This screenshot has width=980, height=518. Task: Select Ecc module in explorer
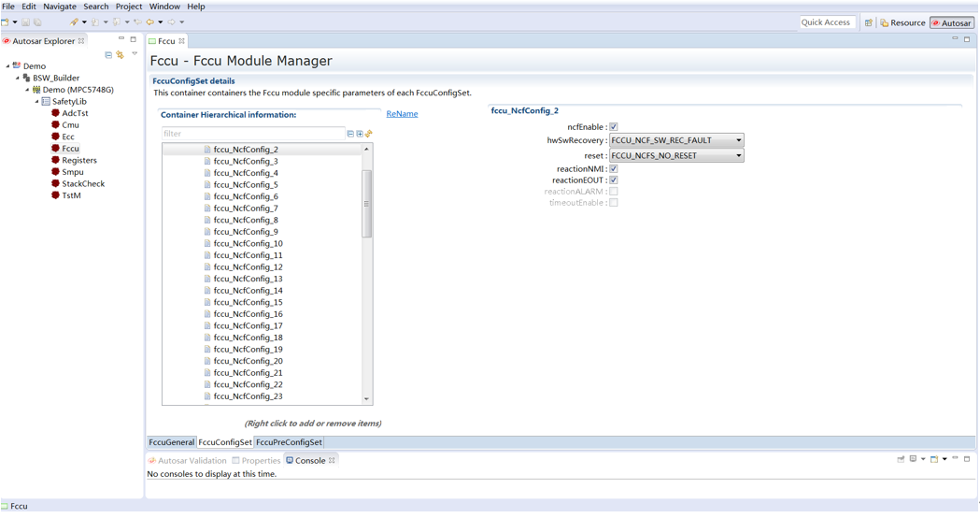click(x=67, y=137)
